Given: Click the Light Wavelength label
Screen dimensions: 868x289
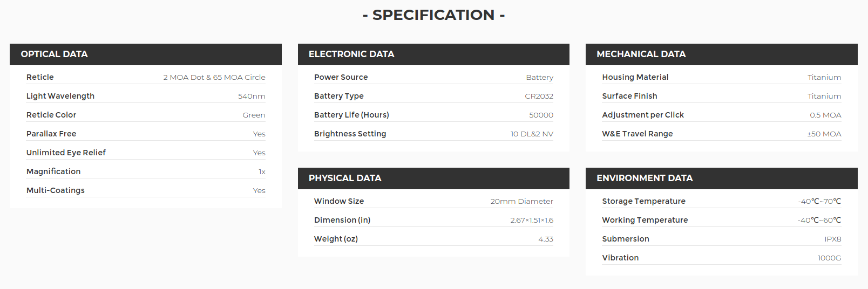Looking at the screenshot, I should coord(60,96).
